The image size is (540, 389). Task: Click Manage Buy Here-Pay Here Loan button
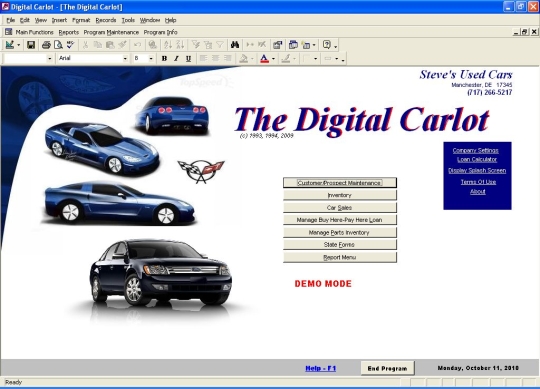coord(340,220)
